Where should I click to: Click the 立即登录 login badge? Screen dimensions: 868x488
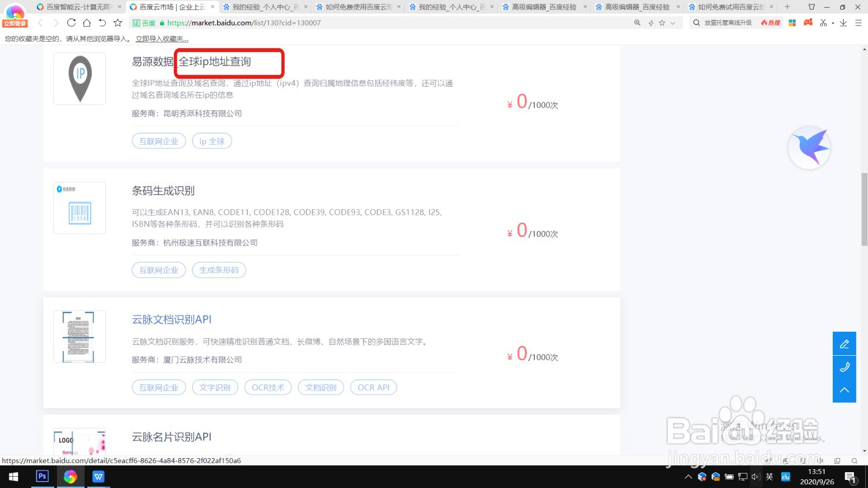[x=15, y=23]
